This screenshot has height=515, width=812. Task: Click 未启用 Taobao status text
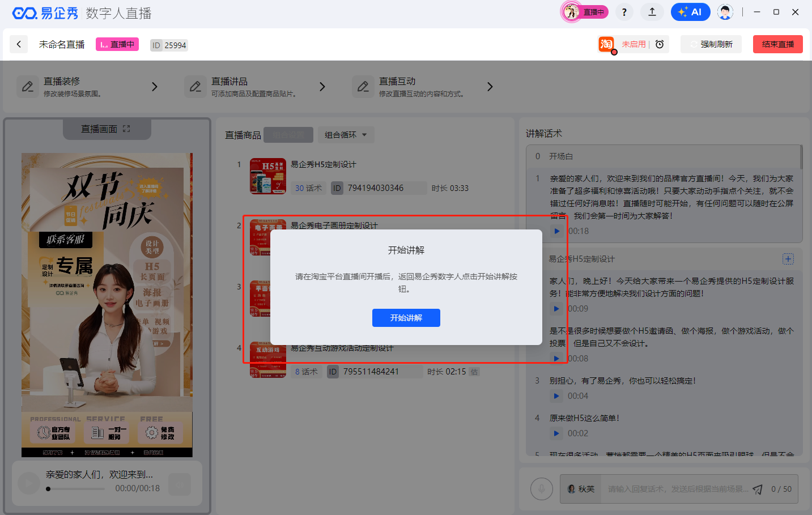point(634,44)
